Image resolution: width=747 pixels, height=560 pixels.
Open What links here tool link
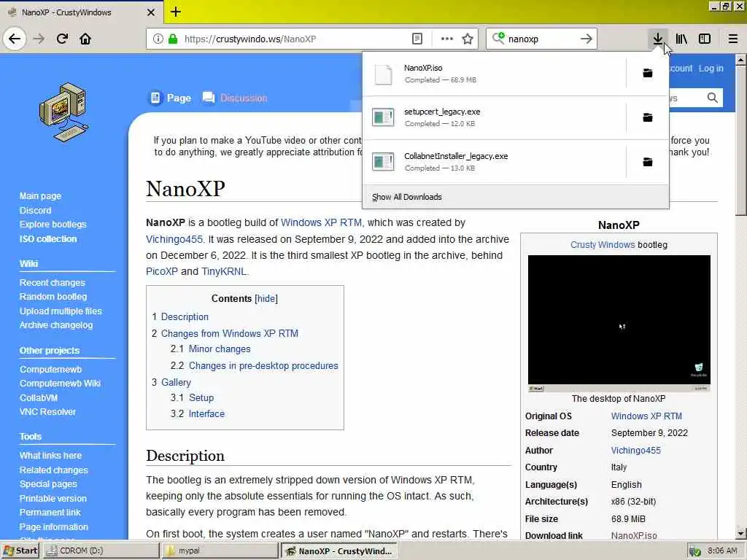point(50,455)
